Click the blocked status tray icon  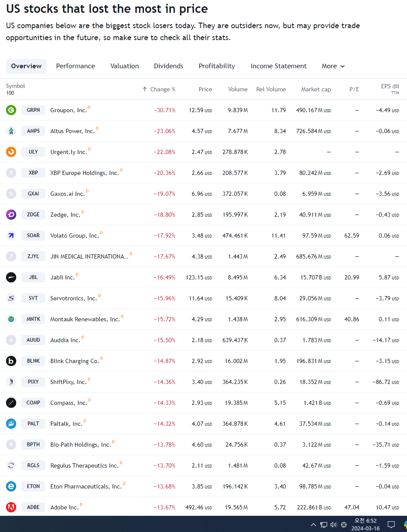coord(344,525)
